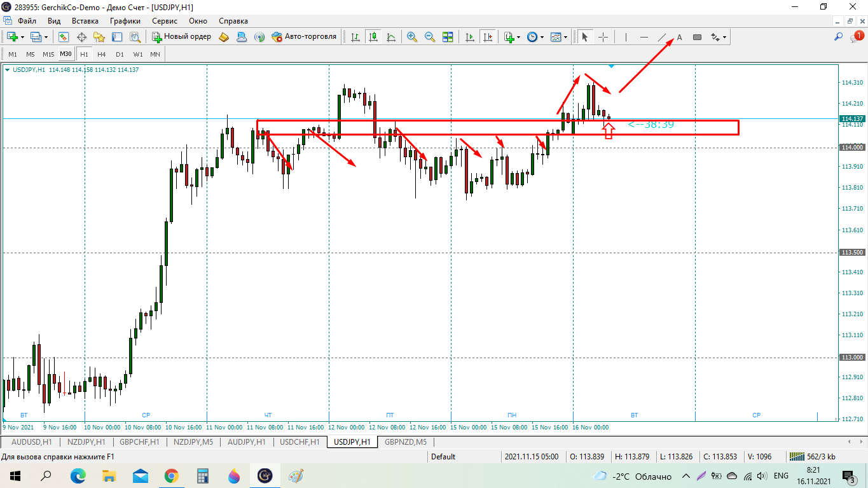Click the Zoom In magnifier icon
Screen dimensions: 868x488
412,37
